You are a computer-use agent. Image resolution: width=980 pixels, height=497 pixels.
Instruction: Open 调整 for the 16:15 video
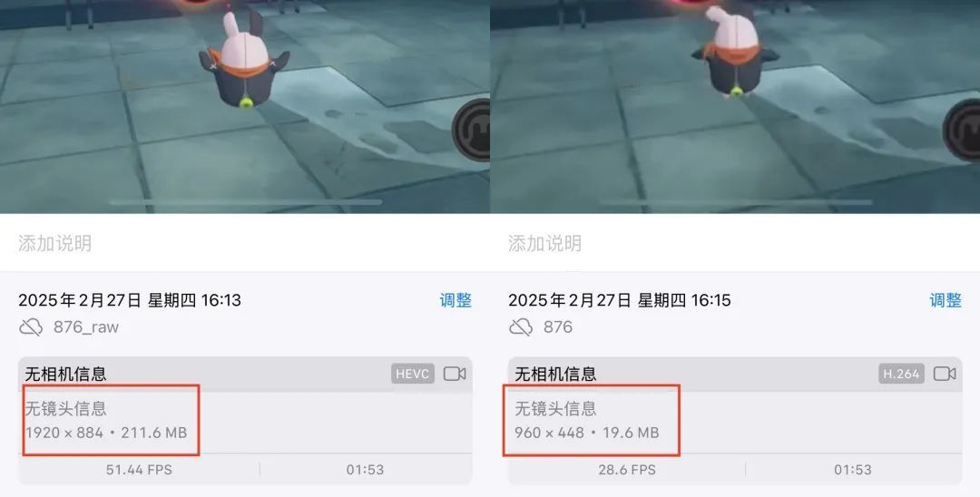point(946,300)
